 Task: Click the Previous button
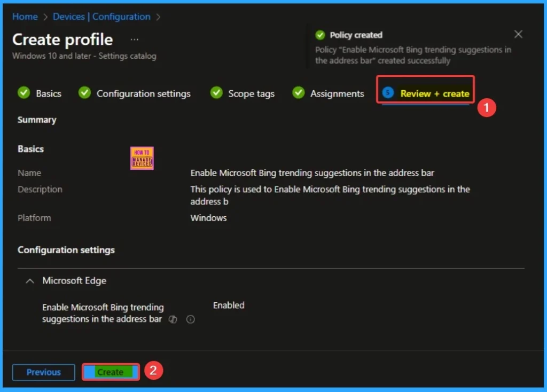click(x=44, y=372)
